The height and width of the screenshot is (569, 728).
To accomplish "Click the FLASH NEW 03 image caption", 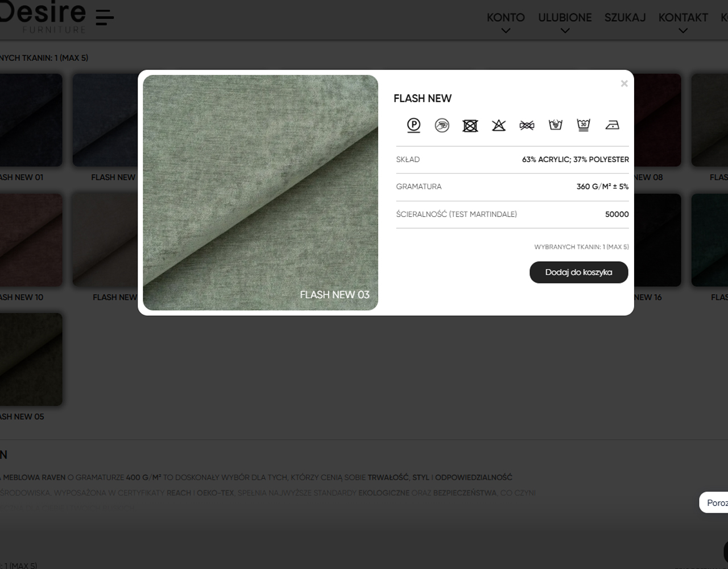I will pos(335,294).
